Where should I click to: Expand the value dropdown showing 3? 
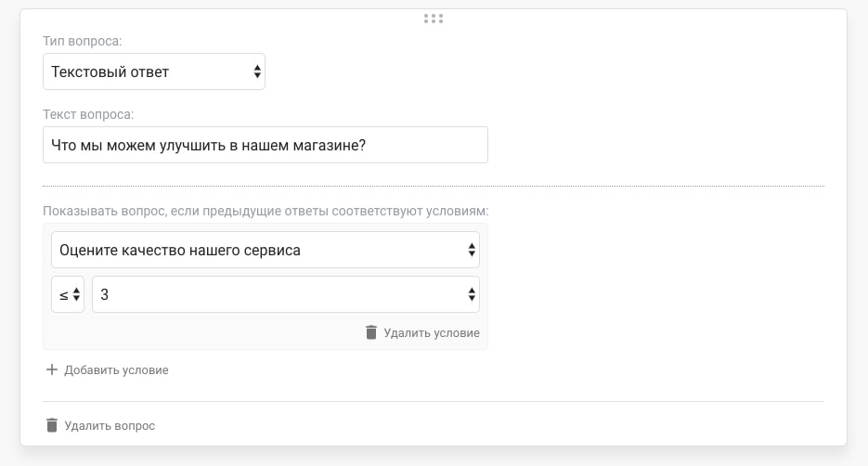279,295
